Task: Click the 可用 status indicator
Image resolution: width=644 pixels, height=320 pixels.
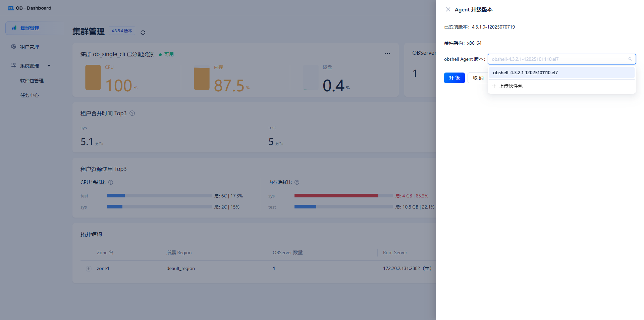Action: (166, 54)
